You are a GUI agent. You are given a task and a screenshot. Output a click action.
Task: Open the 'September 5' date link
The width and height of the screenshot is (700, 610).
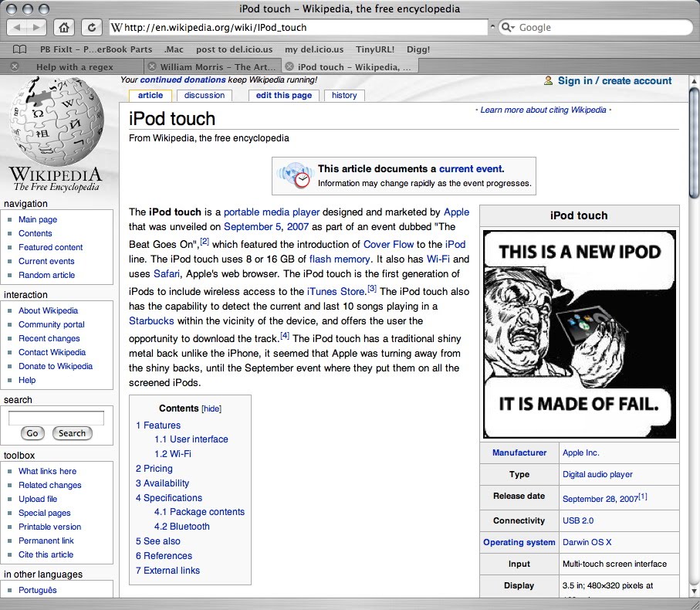[252, 227]
